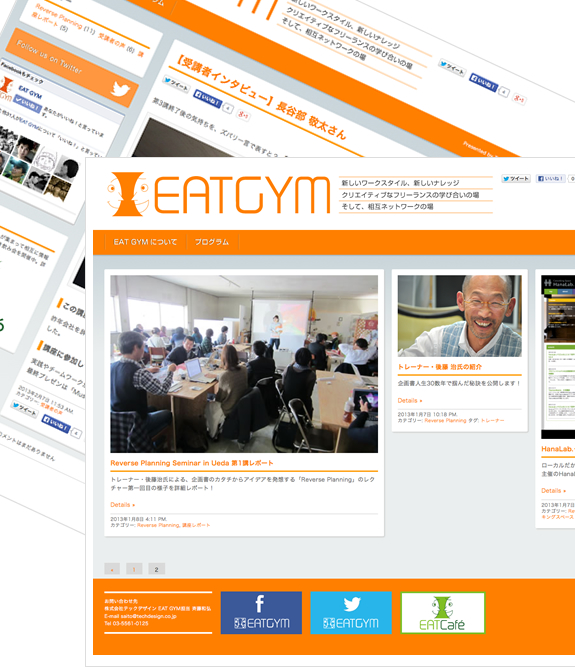575x667 pixels.
Task: Select the Reverse Planning category under the trainer card
Action: [x=445, y=420]
